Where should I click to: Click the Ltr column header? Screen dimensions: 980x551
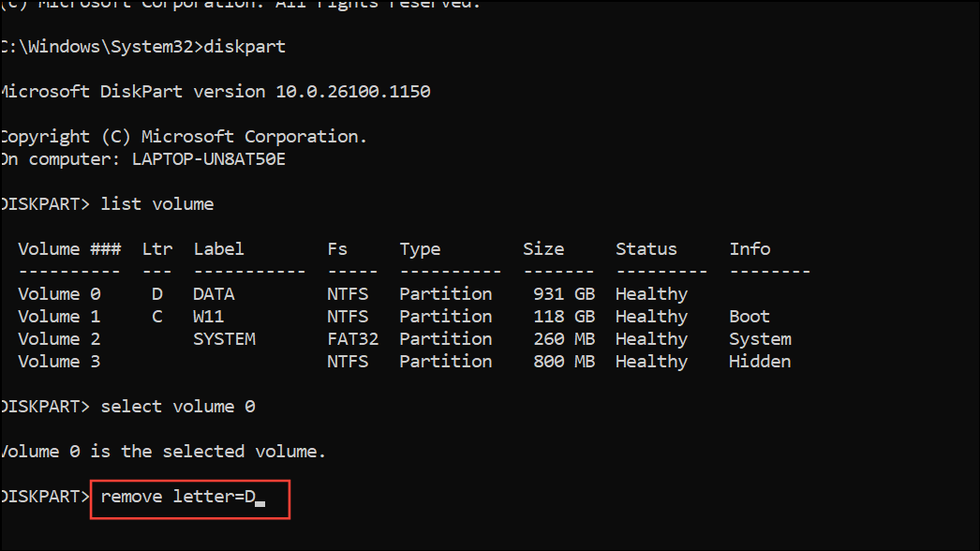click(156, 249)
